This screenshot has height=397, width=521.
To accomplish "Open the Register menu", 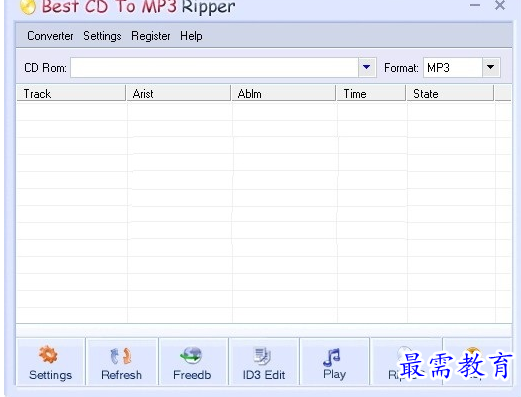I will 151,36.
